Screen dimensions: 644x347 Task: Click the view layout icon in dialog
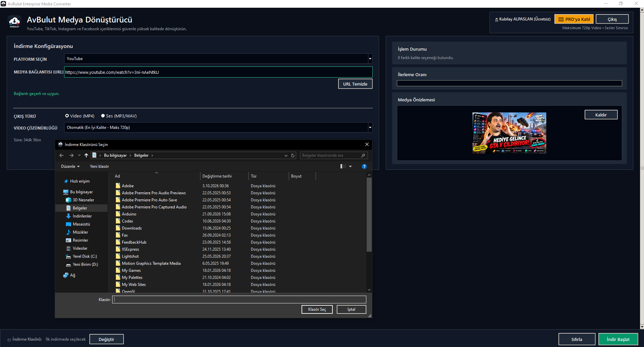pyautogui.click(x=343, y=166)
